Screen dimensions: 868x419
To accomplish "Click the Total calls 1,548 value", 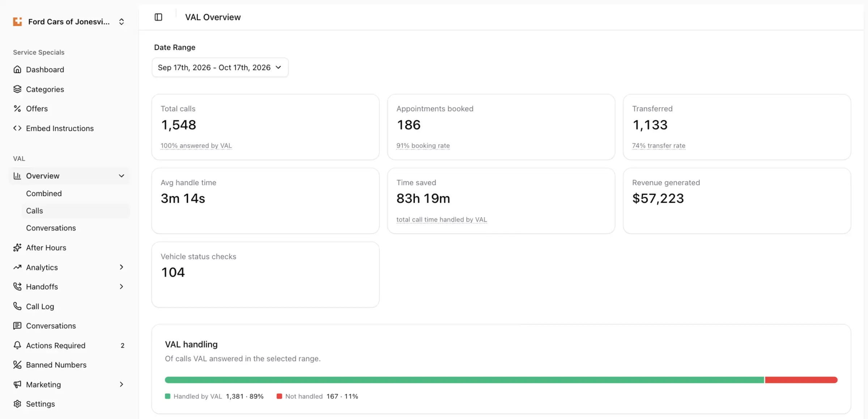I will tap(178, 125).
